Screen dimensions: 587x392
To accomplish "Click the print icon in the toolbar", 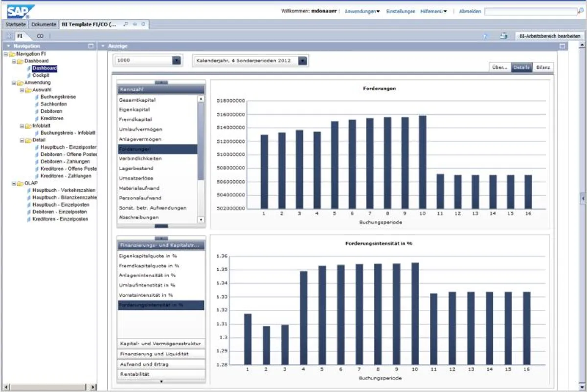I will 503,36.
